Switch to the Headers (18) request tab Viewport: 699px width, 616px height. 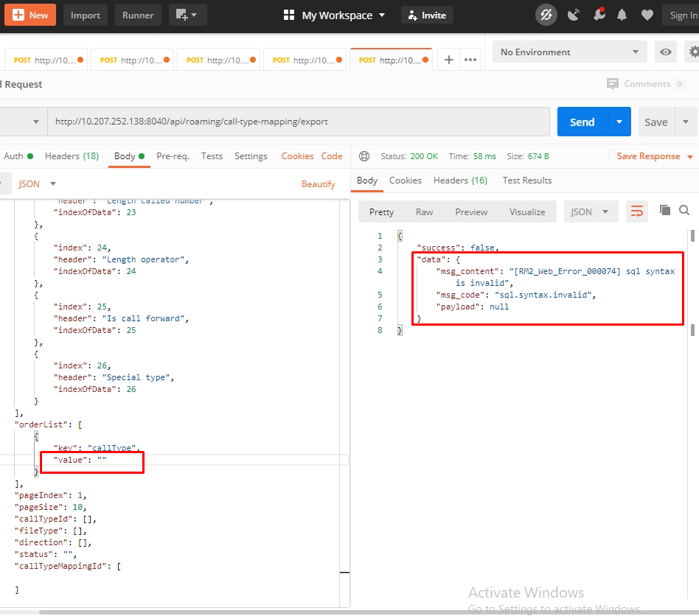[x=72, y=156]
